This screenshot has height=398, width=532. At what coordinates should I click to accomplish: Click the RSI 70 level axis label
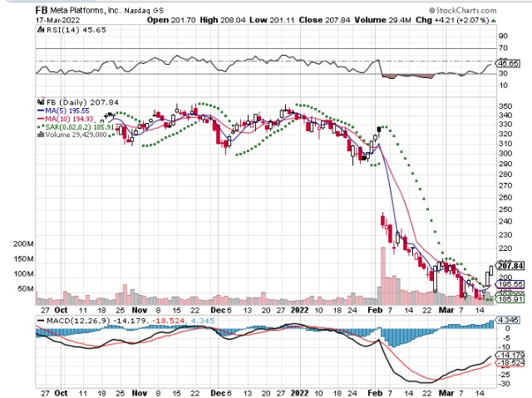click(503, 48)
